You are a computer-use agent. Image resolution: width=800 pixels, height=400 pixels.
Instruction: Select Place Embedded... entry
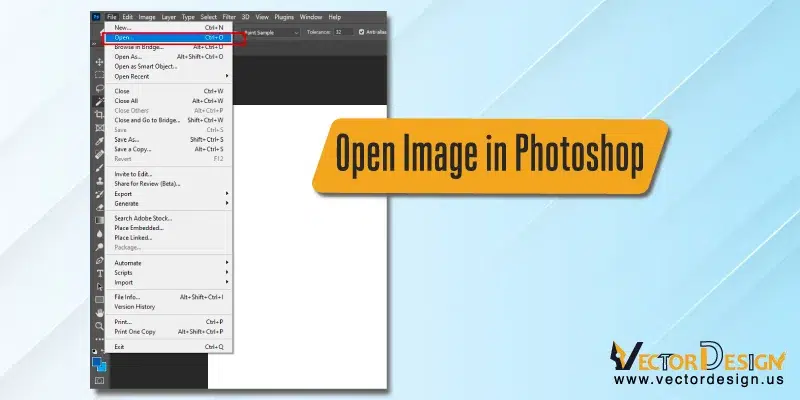(x=169, y=228)
